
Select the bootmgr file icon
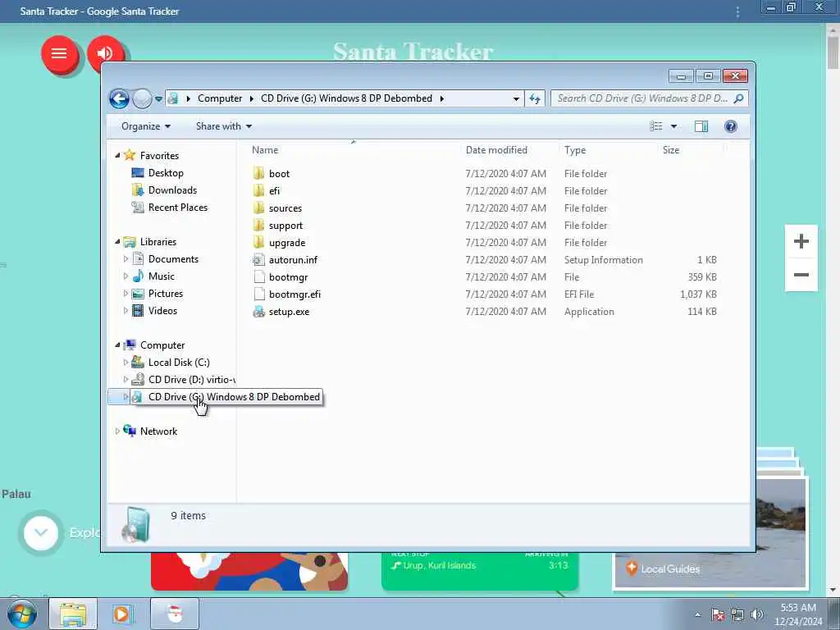(258, 277)
